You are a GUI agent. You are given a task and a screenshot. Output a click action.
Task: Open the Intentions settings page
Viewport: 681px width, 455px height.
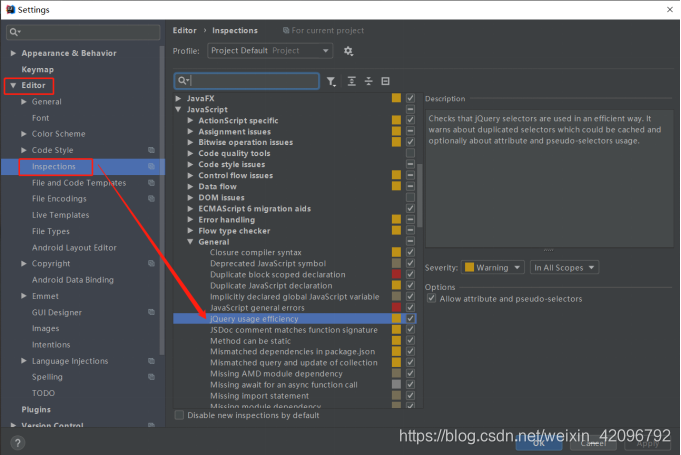[x=51, y=345]
